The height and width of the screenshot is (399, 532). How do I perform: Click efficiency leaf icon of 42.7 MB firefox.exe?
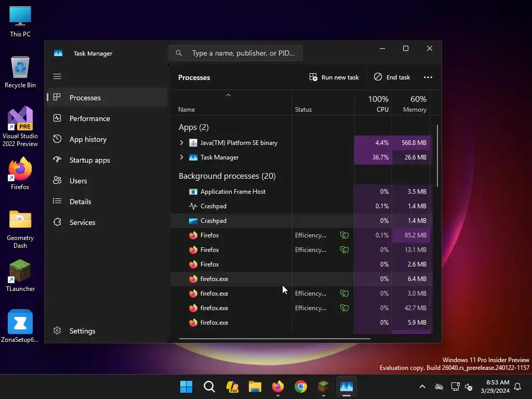[x=344, y=308]
